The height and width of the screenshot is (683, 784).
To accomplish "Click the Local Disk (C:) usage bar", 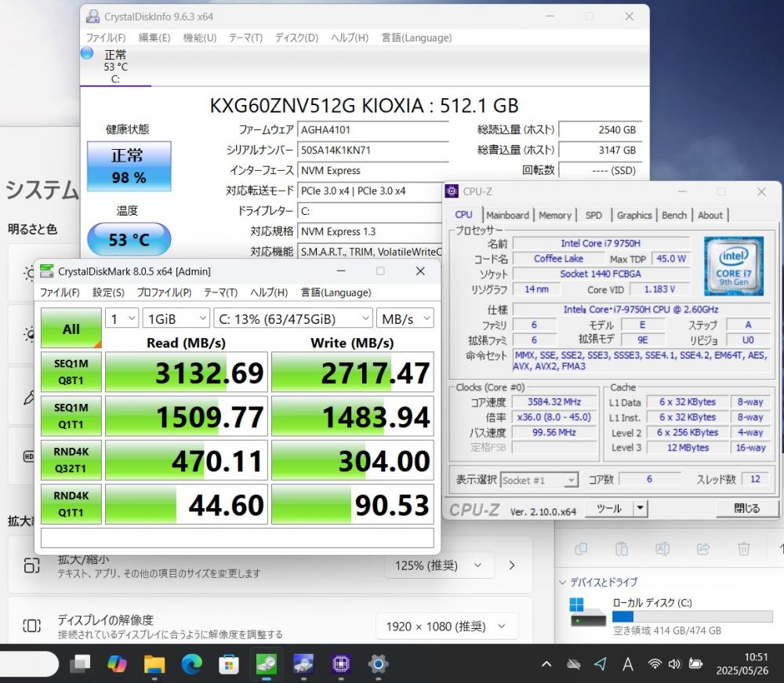I will (692, 616).
